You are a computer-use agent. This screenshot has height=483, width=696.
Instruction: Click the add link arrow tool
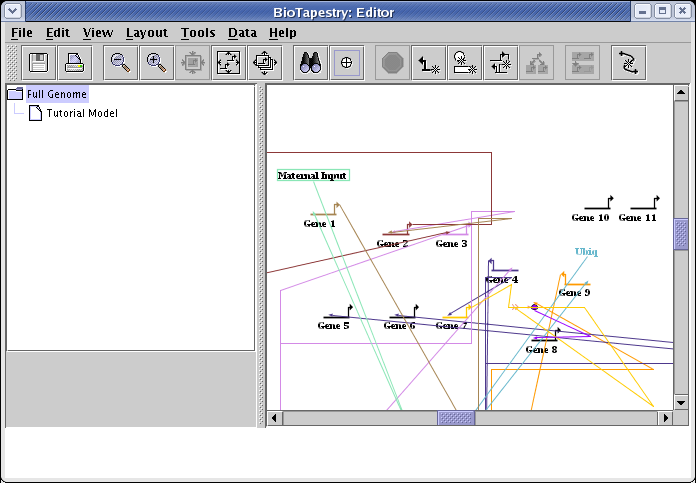coord(429,63)
